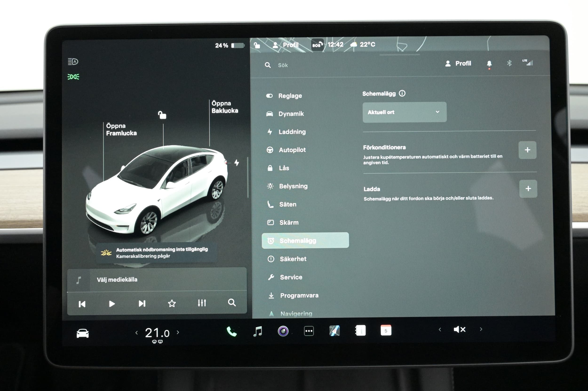
Task: Open Bluetooth settings icon
Action: pyautogui.click(x=509, y=63)
